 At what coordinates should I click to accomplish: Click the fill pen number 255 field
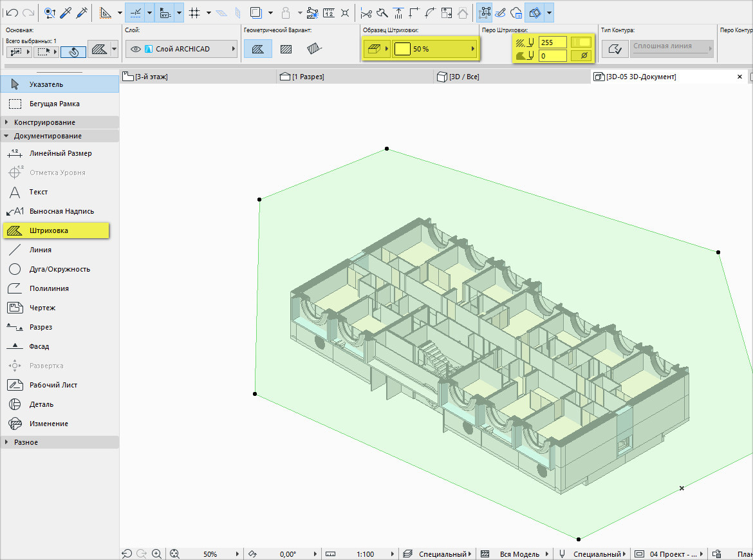coord(553,42)
